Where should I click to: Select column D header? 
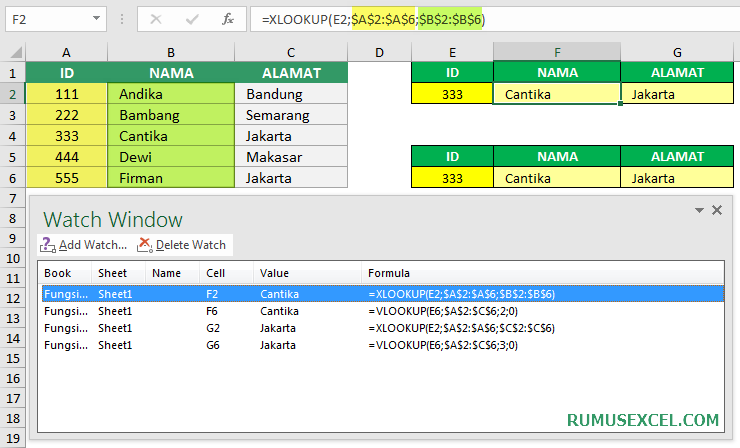(x=379, y=52)
